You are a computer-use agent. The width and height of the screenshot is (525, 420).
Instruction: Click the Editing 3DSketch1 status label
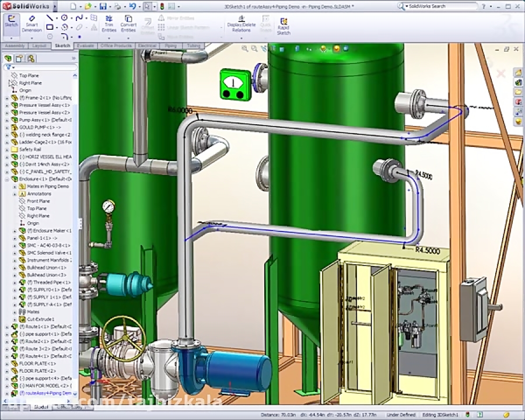pos(440,412)
